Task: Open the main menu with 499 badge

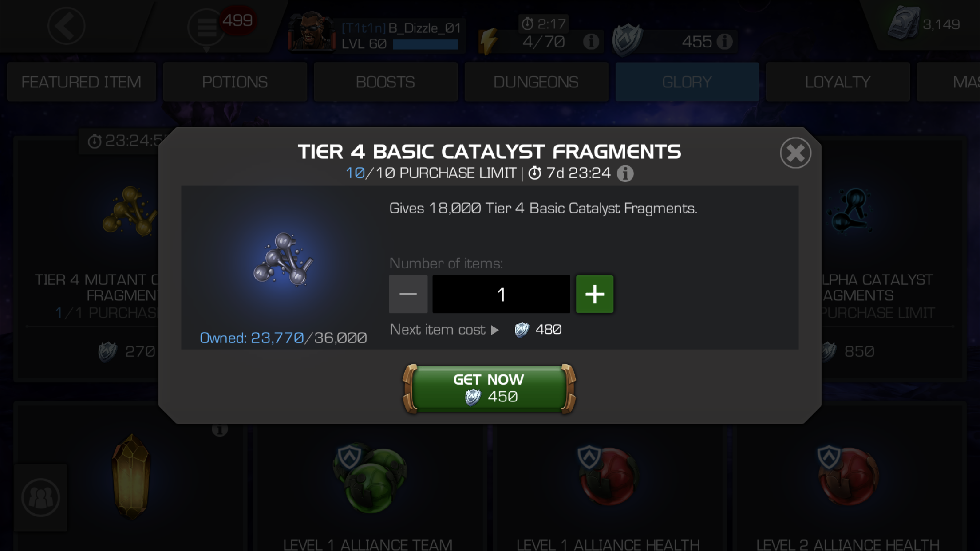Action: tap(206, 28)
